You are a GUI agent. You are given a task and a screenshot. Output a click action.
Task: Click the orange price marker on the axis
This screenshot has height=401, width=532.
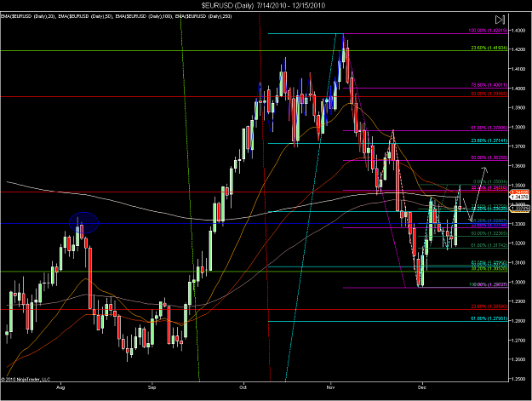[519, 192]
